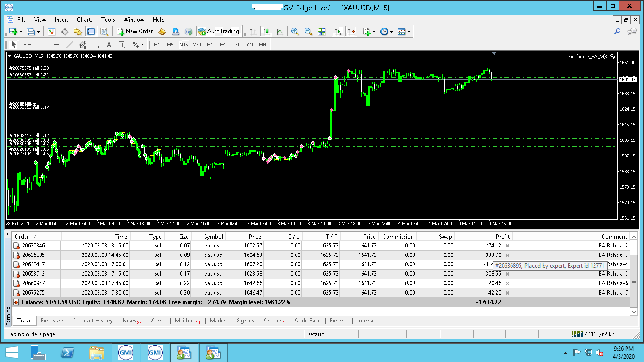Viewport: 644px width, 362px height.
Task: Open the Market Watch window icon
Action: [51, 32]
